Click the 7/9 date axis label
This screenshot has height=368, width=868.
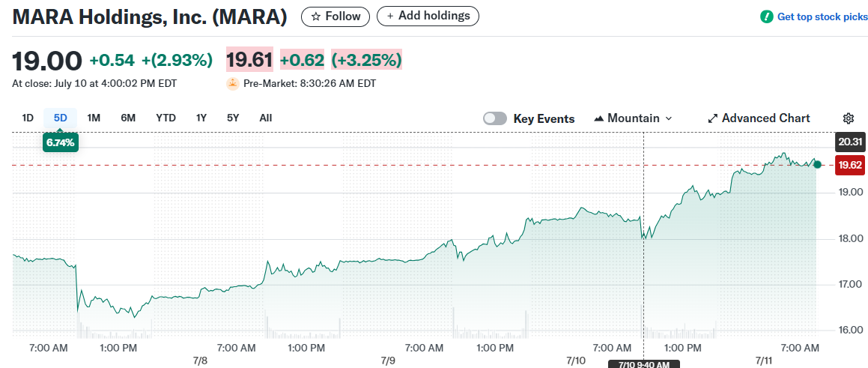click(388, 361)
